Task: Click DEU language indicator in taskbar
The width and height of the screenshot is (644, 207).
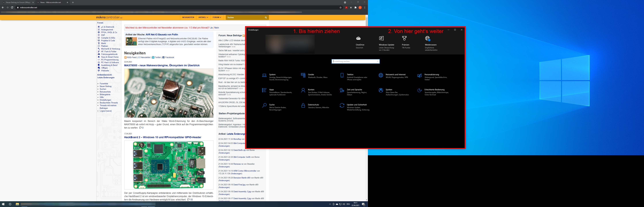Action: [348, 204]
